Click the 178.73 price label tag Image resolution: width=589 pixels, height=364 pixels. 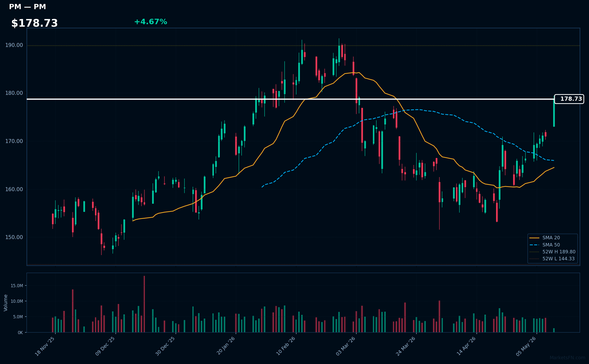[x=569, y=99]
